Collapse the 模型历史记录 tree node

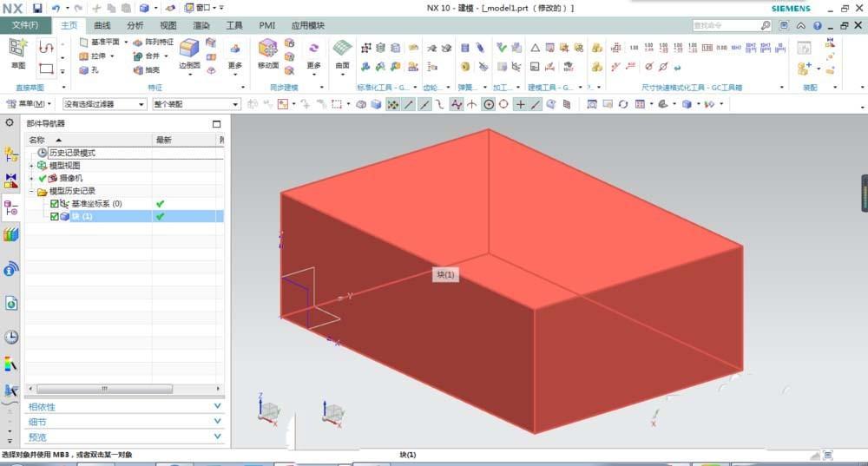pyautogui.click(x=32, y=191)
